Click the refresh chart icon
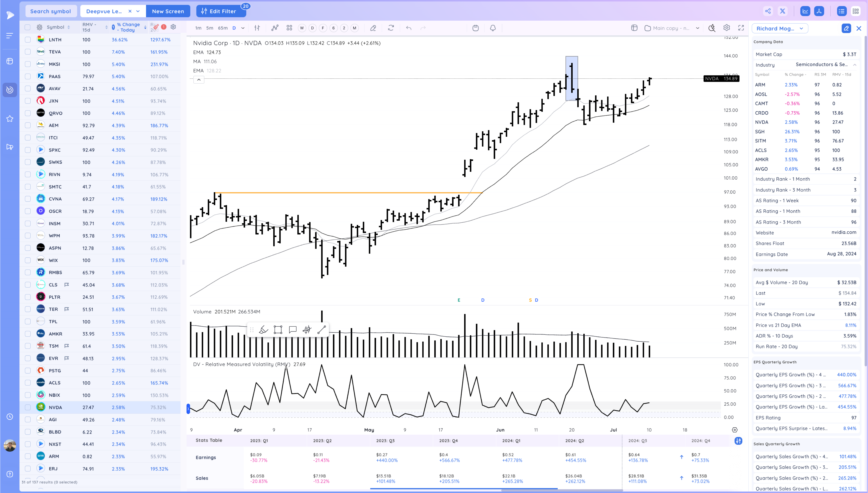Image resolution: width=868 pixels, height=493 pixels. click(x=391, y=28)
